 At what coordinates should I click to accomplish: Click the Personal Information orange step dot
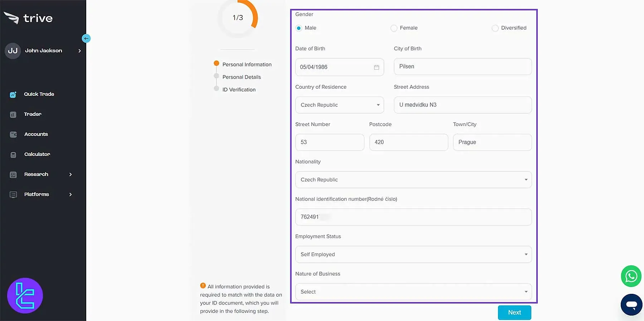click(x=216, y=63)
